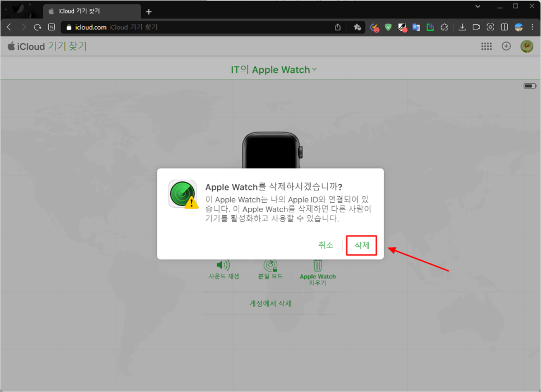Cancel removal with the 취소 button

click(325, 245)
